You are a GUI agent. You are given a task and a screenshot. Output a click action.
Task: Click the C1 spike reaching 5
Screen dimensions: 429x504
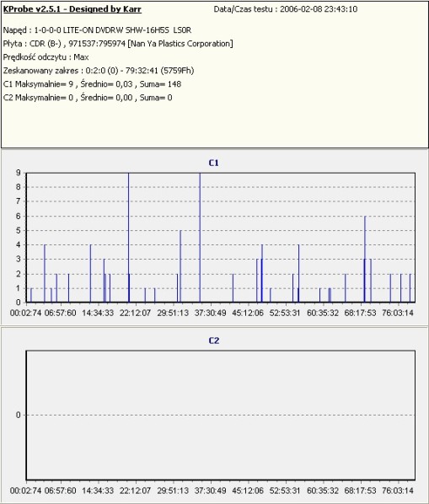[180, 266]
